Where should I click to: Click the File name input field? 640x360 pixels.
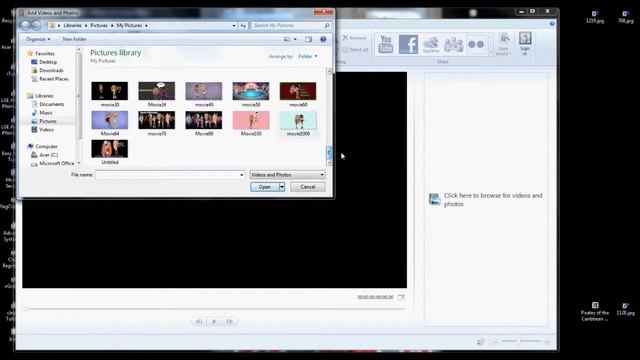pyautogui.click(x=170, y=175)
